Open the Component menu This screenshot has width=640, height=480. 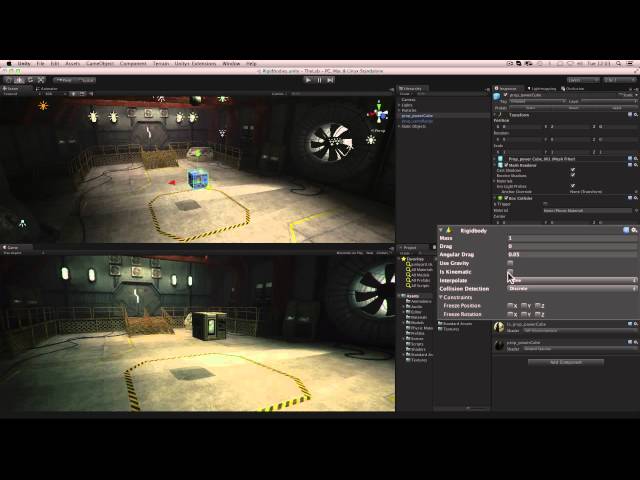133,64
